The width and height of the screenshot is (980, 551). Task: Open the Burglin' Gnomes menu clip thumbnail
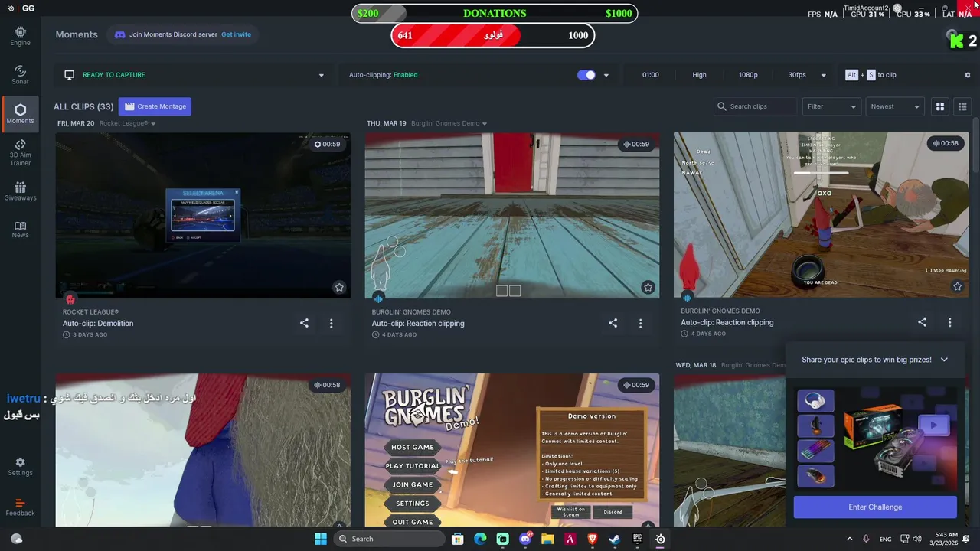[511, 450]
